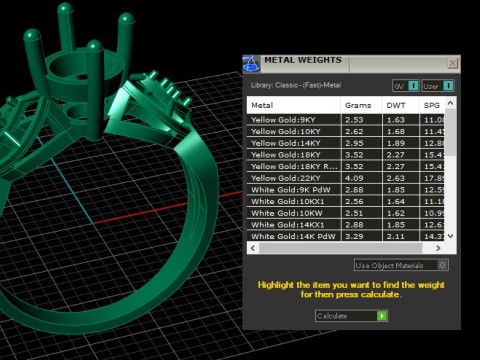Sort by Metal column header
Image resolution: width=480 pixels, height=360 pixels.
(294, 105)
